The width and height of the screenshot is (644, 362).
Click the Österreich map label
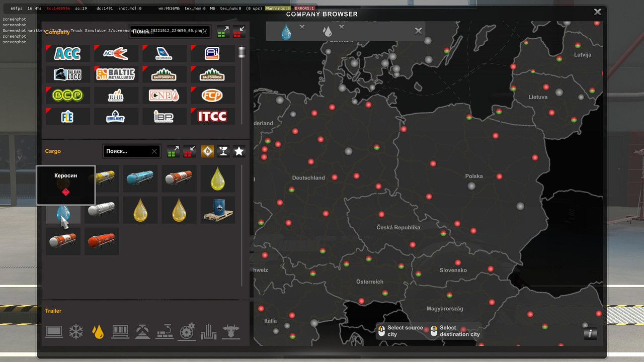[370, 282]
